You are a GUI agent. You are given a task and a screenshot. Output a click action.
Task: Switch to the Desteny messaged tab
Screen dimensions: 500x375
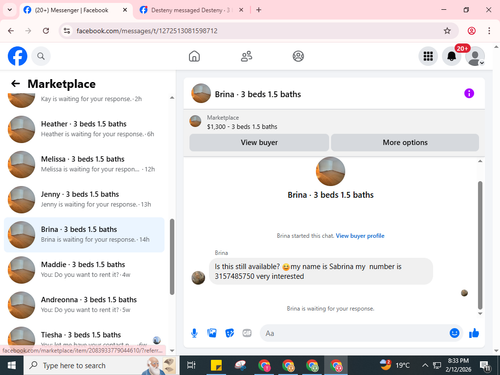190,10
